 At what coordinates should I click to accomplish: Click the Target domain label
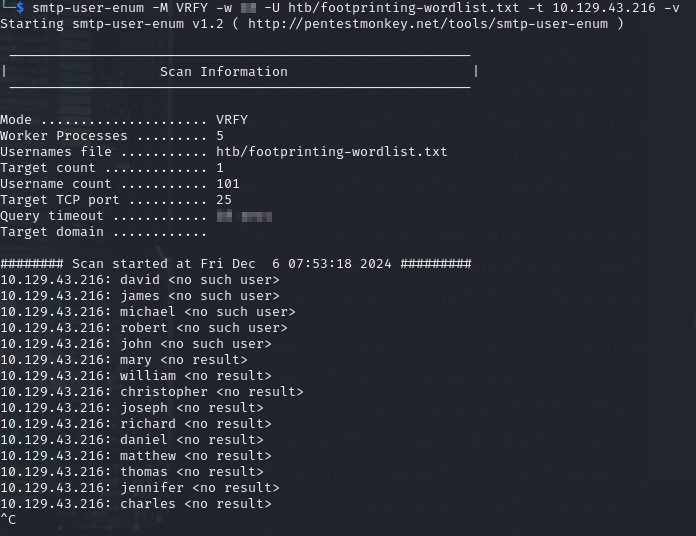(x=52, y=232)
